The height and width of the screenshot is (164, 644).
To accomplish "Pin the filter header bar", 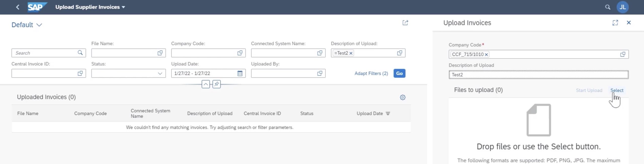I will coord(216,84).
